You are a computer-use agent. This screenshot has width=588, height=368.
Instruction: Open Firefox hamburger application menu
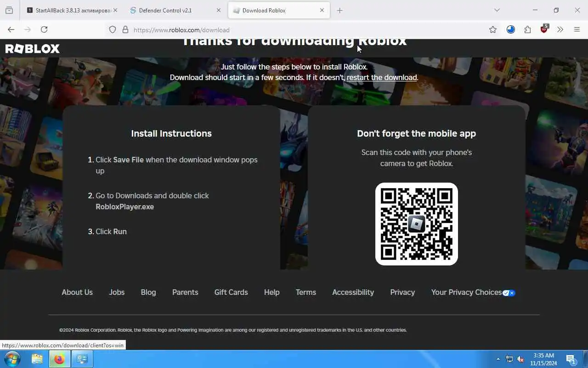(577, 29)
